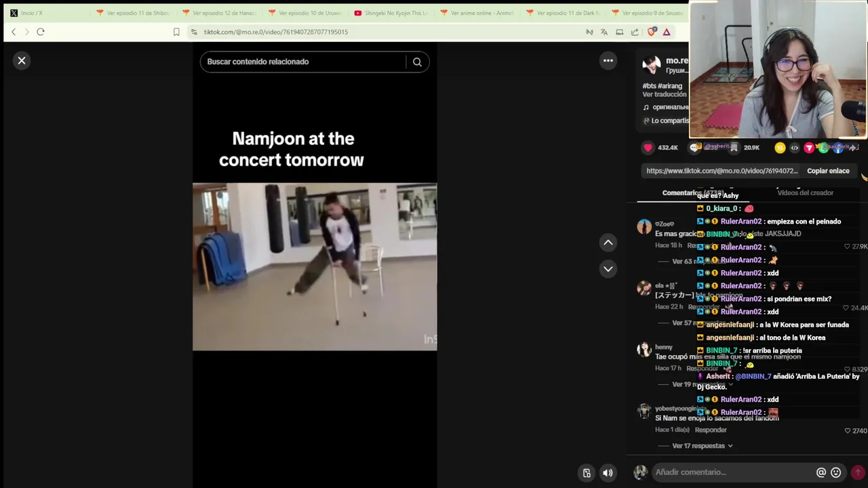Like the comment with 2740 likes
868x488 pixels.
coord(848,431)
